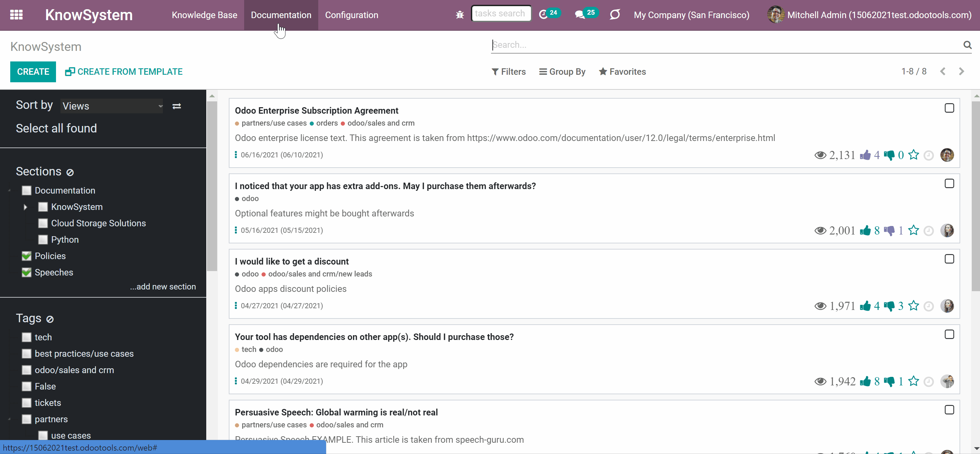Open the Group By dropdown
Screen dimensions: 980x454
pyautogui.click(x=562, y=71)
